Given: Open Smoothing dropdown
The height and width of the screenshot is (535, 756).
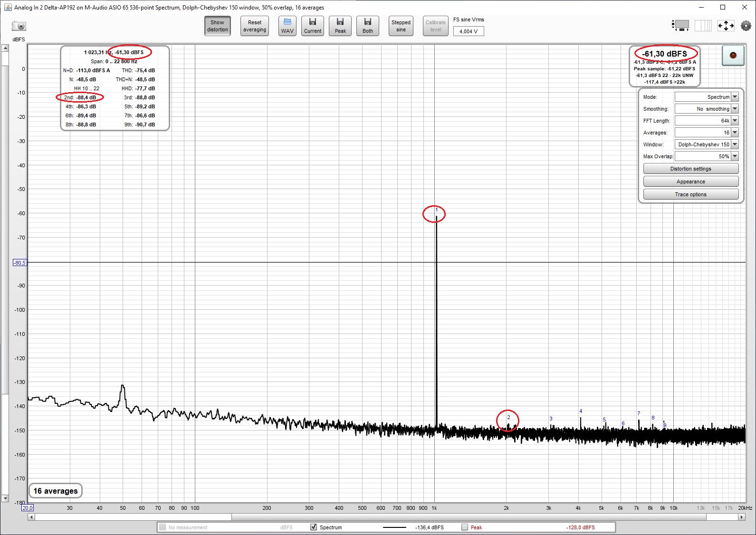Looking at the screenshot, I should coord(707,109).
